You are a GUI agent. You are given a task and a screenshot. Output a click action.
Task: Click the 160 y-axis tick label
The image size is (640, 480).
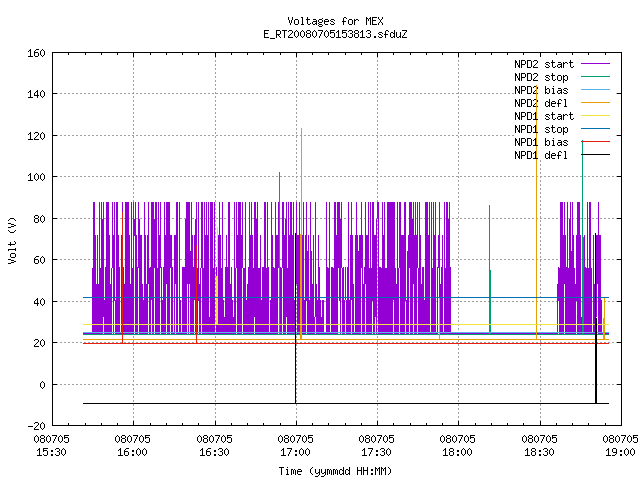36,53
